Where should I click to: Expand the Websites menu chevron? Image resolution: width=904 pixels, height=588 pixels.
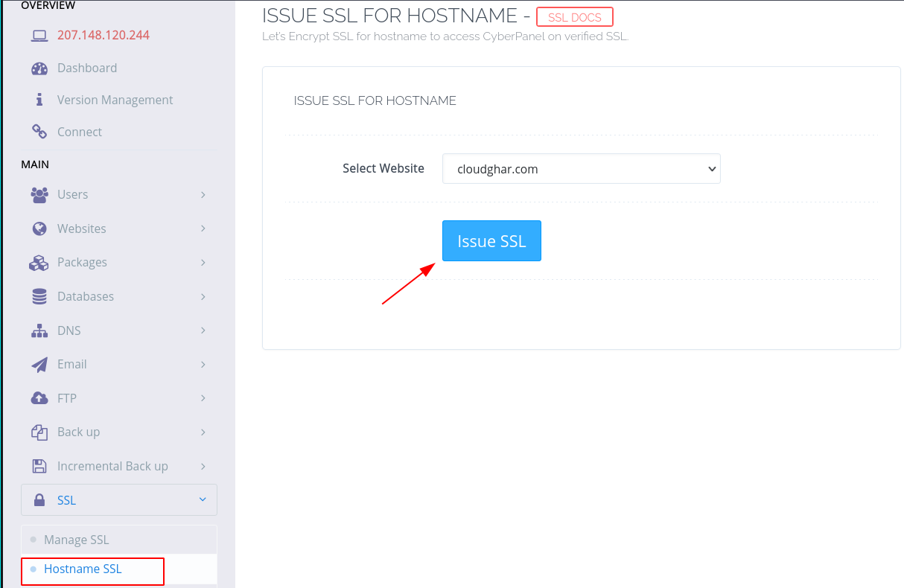pyautogui.click(x=203, y=229)
